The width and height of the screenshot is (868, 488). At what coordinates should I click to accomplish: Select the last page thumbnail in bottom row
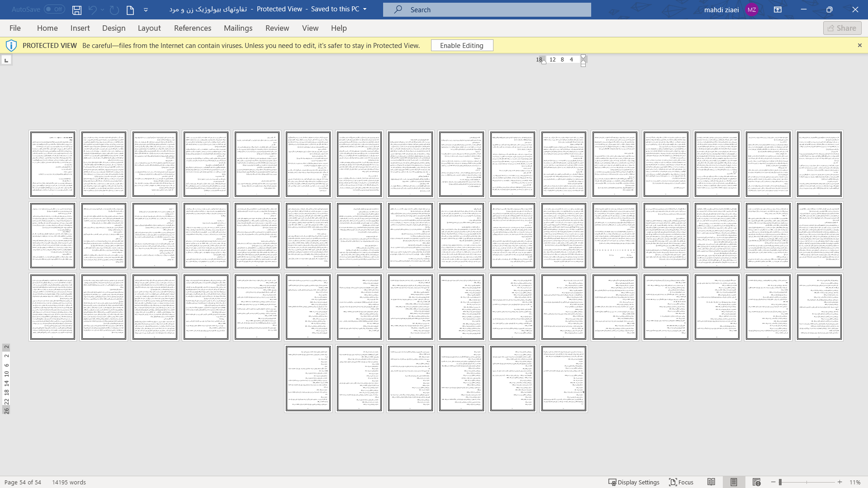coord(564,379)
